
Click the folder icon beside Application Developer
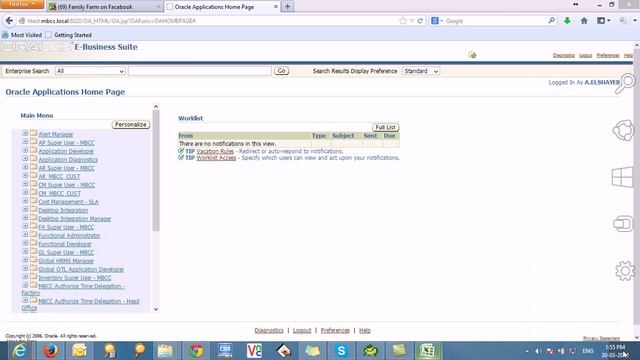coord(33,150)
